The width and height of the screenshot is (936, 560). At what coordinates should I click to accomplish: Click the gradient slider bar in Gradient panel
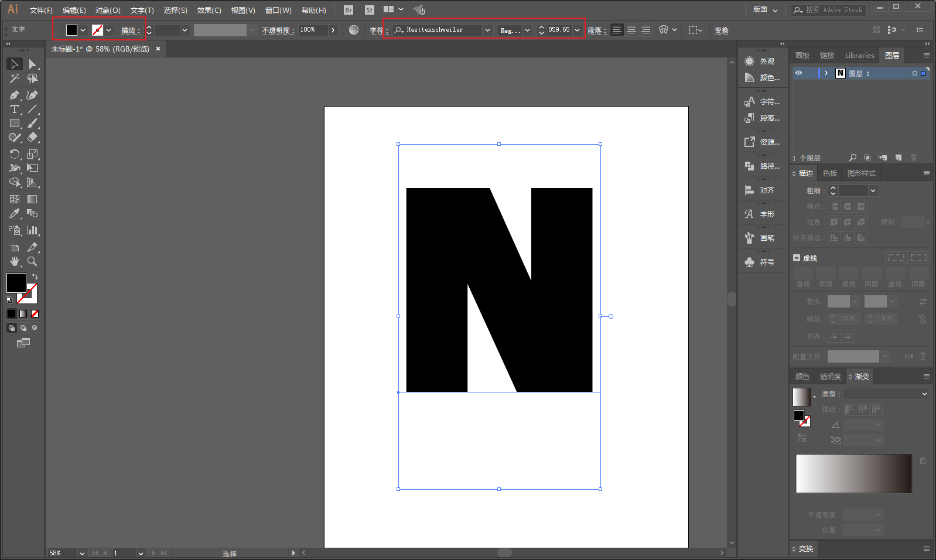854,473
